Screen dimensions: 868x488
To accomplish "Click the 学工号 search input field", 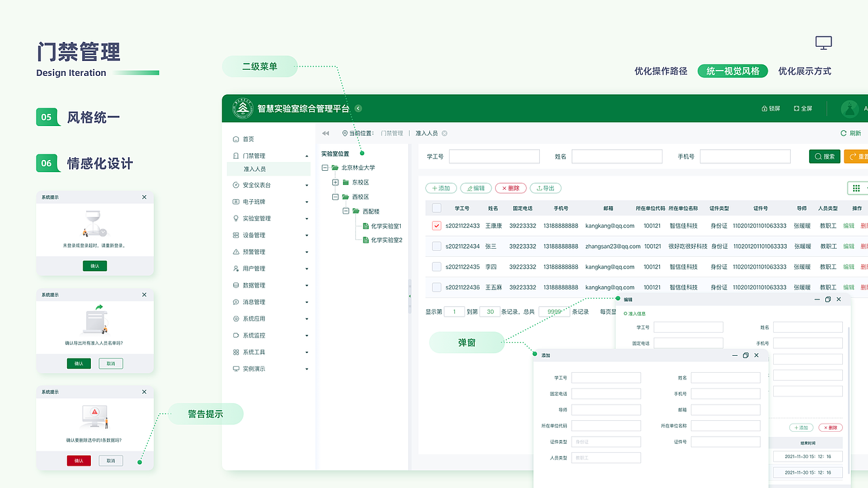I will pyautogui.click(x=494, y=157).
